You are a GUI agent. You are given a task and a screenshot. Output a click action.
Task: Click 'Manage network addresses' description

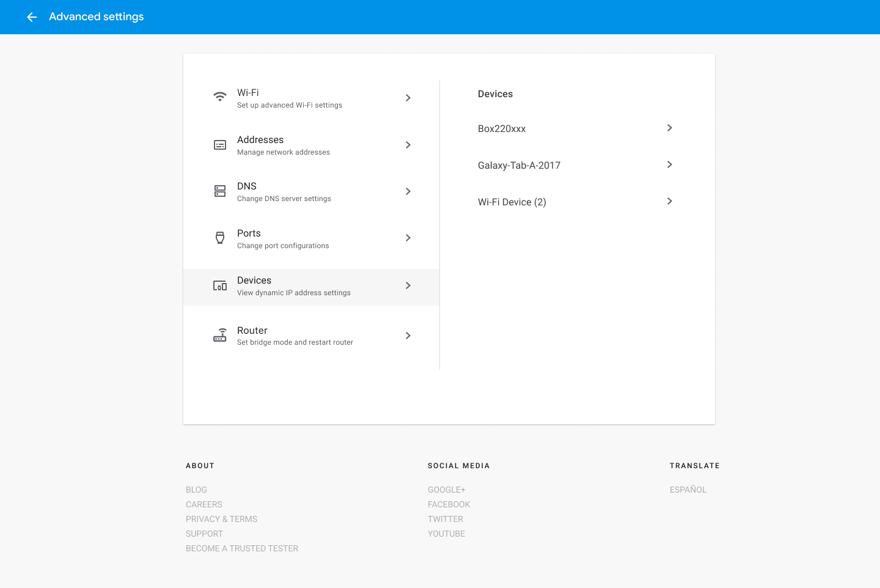click(284, 152)
